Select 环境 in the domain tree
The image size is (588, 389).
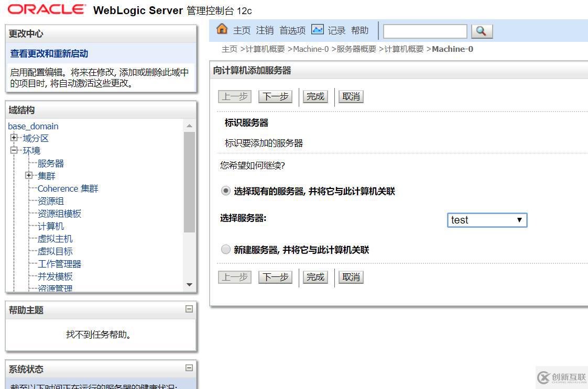31,151
